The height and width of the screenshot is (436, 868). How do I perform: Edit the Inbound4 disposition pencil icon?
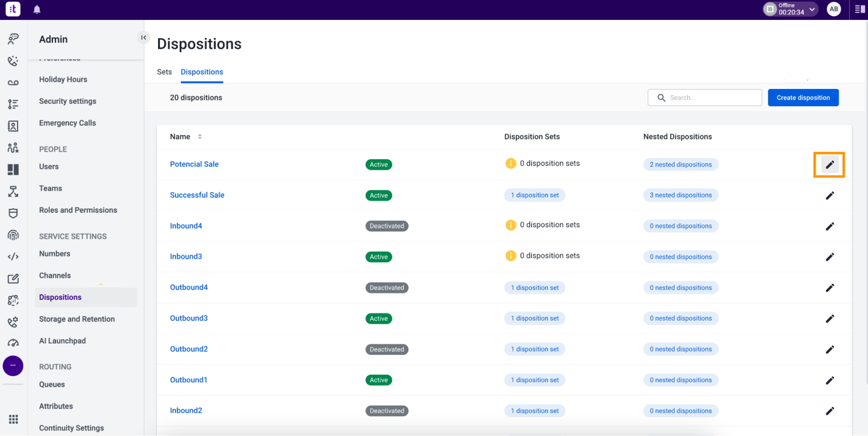(829, 226)
